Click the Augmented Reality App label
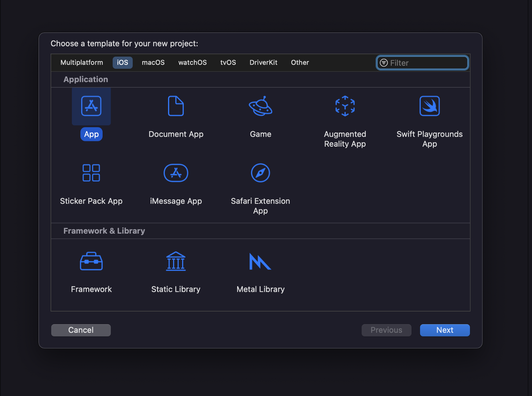Image resolution: width=532 pixels, height=396 pixels. 345,139
